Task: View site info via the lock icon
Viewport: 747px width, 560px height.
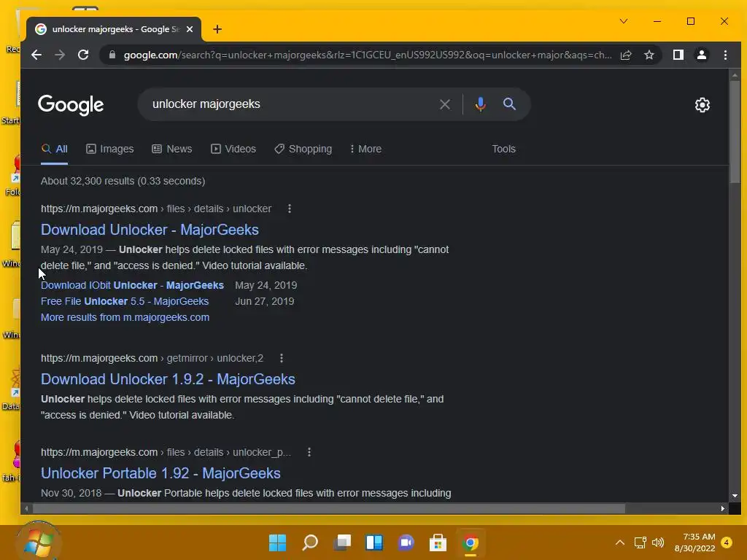Action: tap(112, 55)
